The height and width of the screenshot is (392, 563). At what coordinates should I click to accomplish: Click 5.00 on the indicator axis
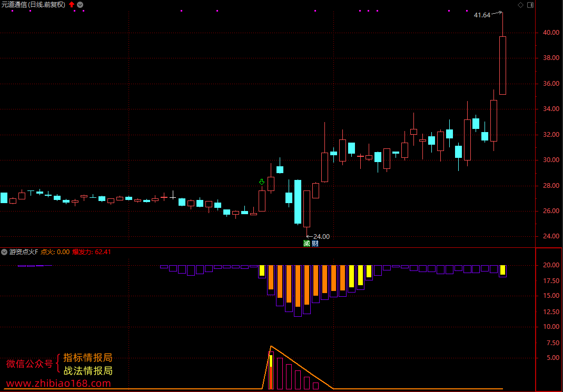[x=553, y=358]
